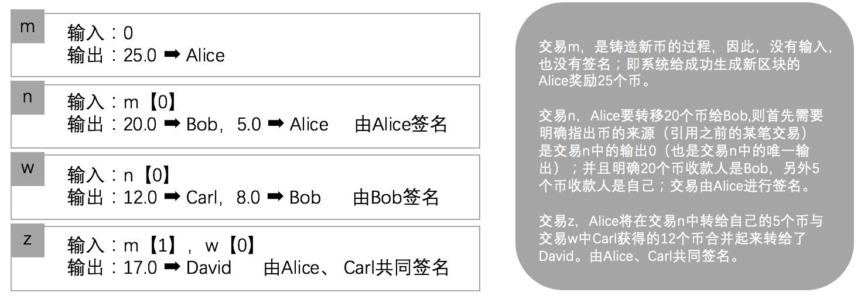
Task: Click the paragraph explaining 交易m in gray panel
Action: click(685, 64)
